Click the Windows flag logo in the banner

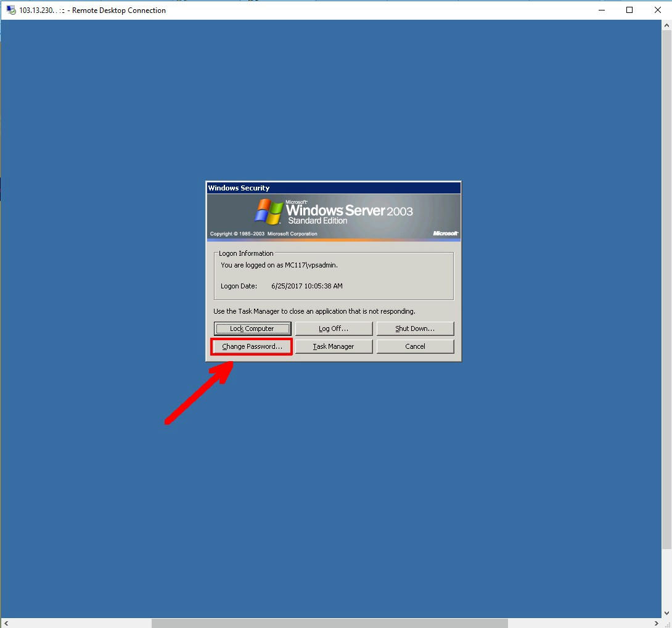pos(268,211)
